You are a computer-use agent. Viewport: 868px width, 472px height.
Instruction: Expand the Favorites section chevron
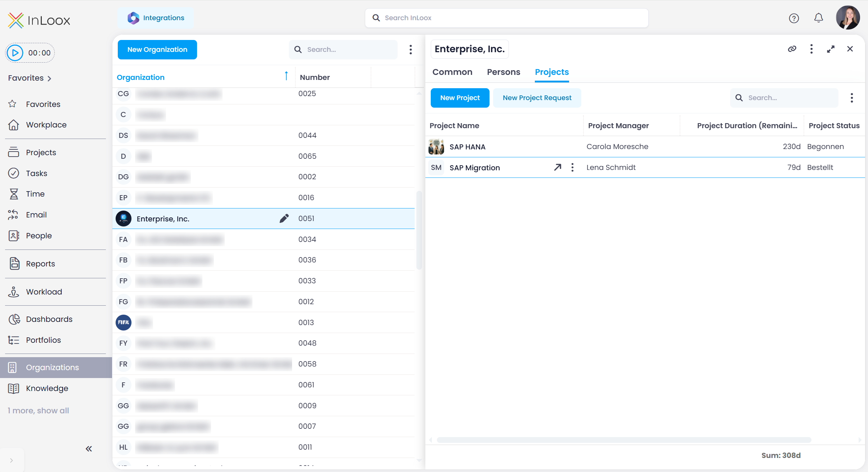click(49, 78)
